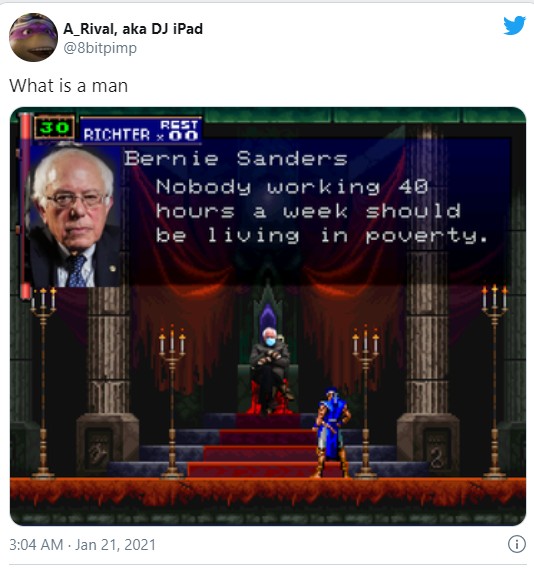
Task: Open the tweet info circle icon
Action: coord(517,544)
